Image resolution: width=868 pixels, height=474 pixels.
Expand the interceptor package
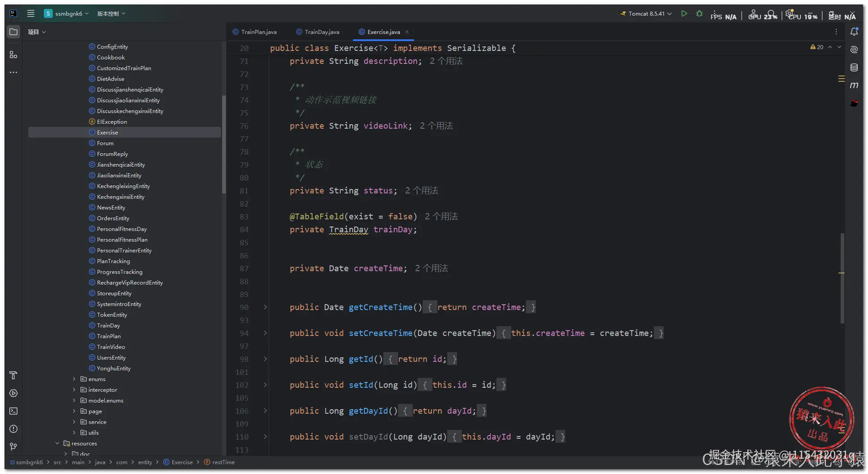(74, 390)
